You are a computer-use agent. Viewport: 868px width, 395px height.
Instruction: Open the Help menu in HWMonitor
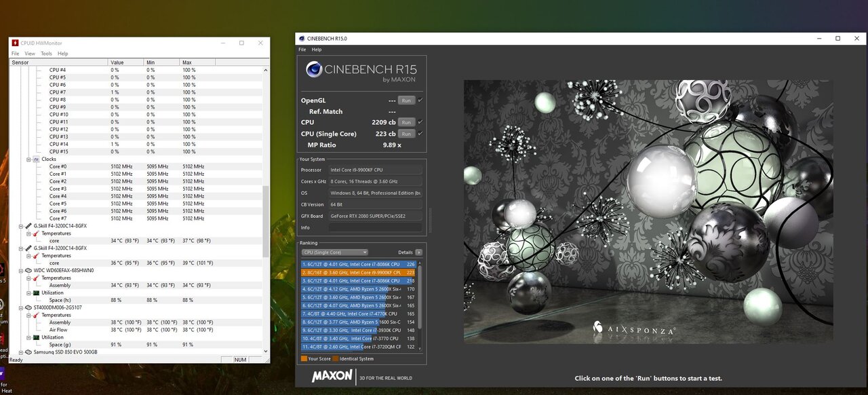[63, 54]
